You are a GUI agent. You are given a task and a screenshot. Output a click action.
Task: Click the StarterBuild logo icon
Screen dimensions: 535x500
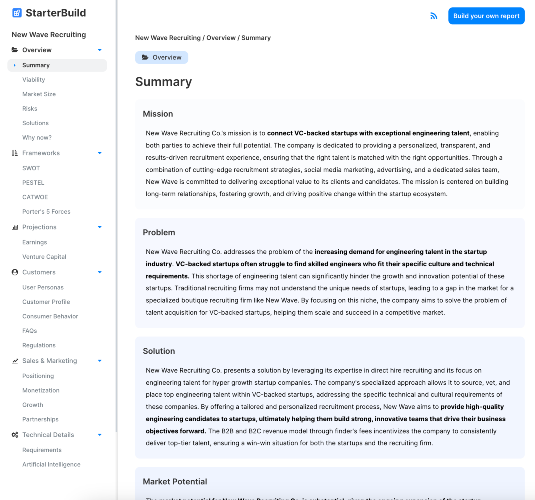click(17, 13)
